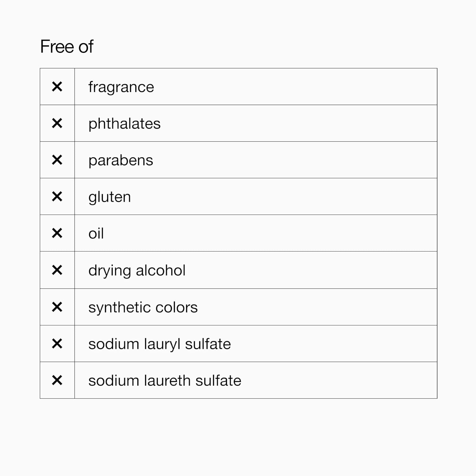The image size is (476, 476).
Task: Click the drying alcohol text
Action: (x=137, y=271)
